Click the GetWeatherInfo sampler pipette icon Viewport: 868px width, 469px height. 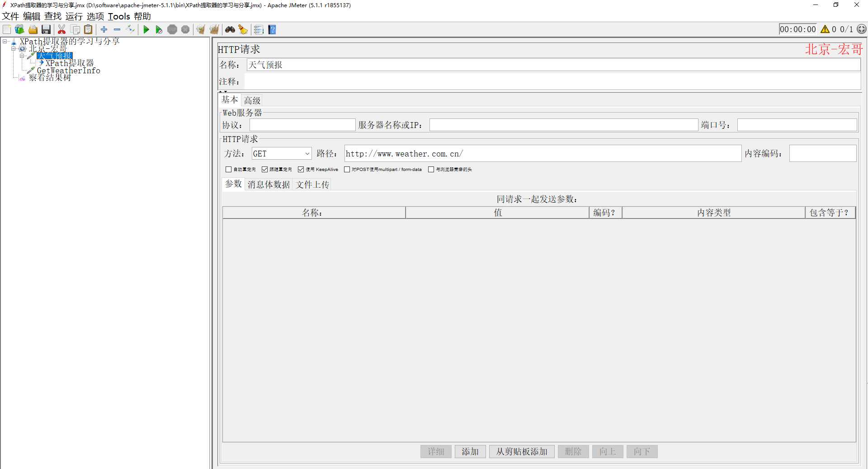[31, 71]
